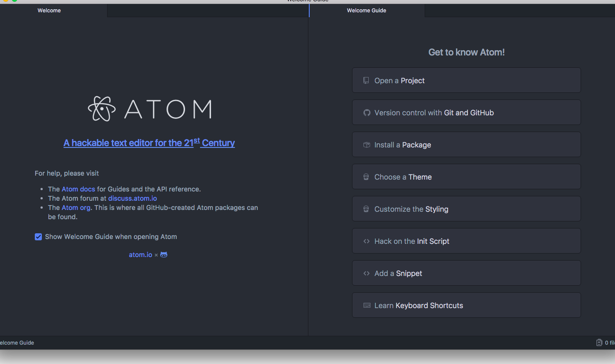Expand the Add a Snippet section
Image resolution: width=615 pixels, height=364 pixels.
point(466,273)
